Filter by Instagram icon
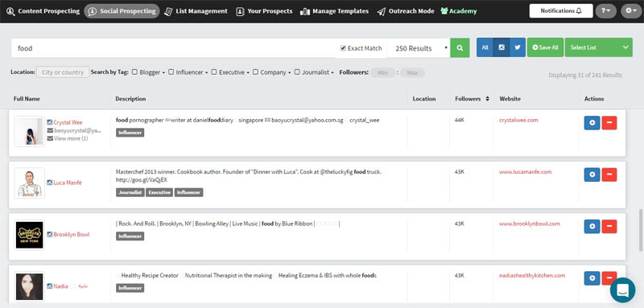Image resolution: width=644 pixels, height=308 pixels. (x=502, y=47)
